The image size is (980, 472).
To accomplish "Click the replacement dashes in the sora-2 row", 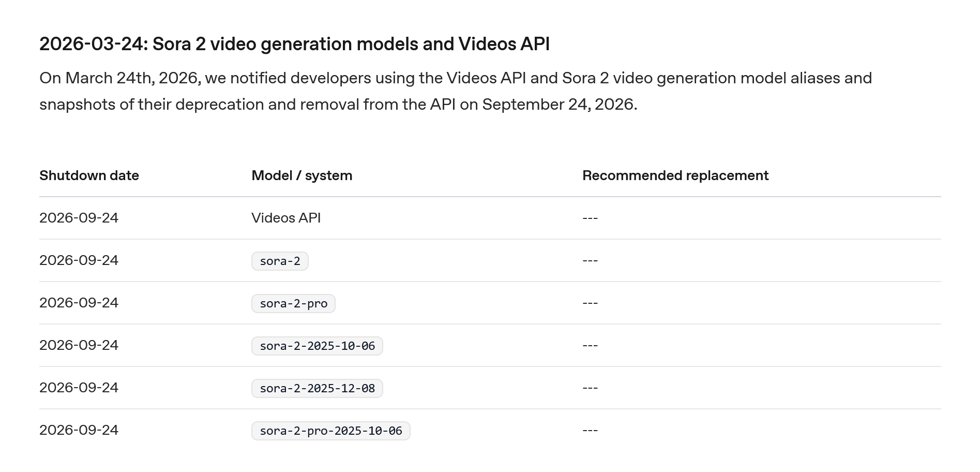I will coord(590,260).
